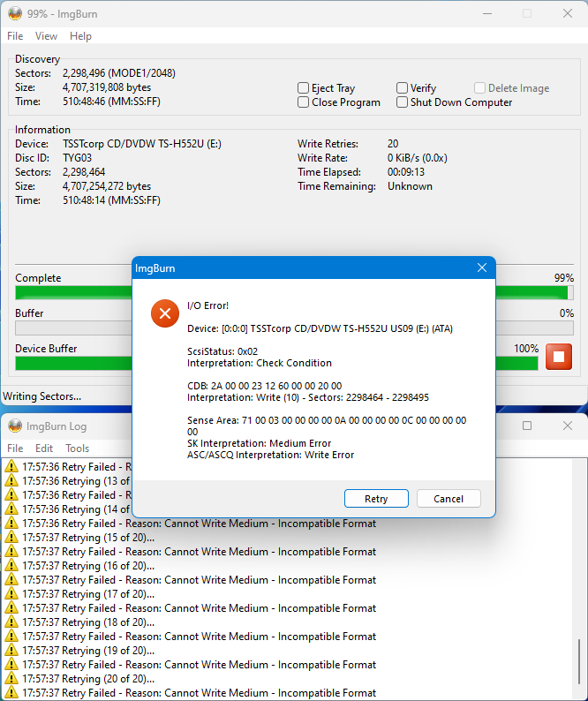Close the I/O Error dialog with X
The width and height of the screenshot is (588, 701).
point(482,268)
